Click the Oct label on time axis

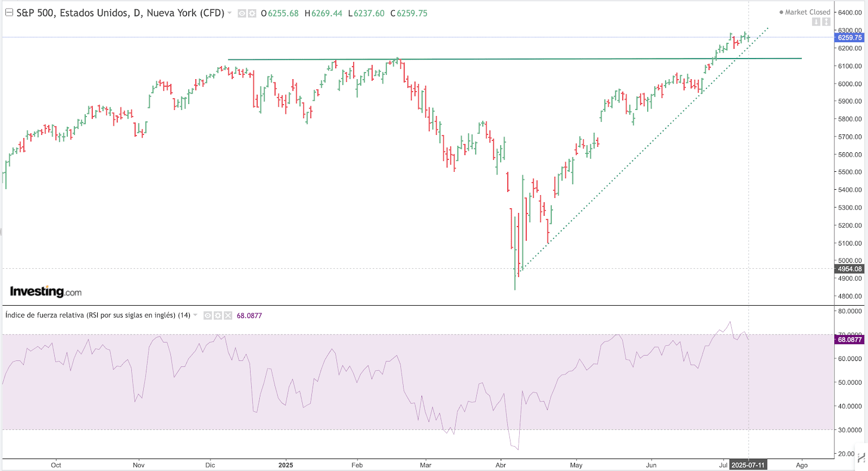[x=56, y=465]
